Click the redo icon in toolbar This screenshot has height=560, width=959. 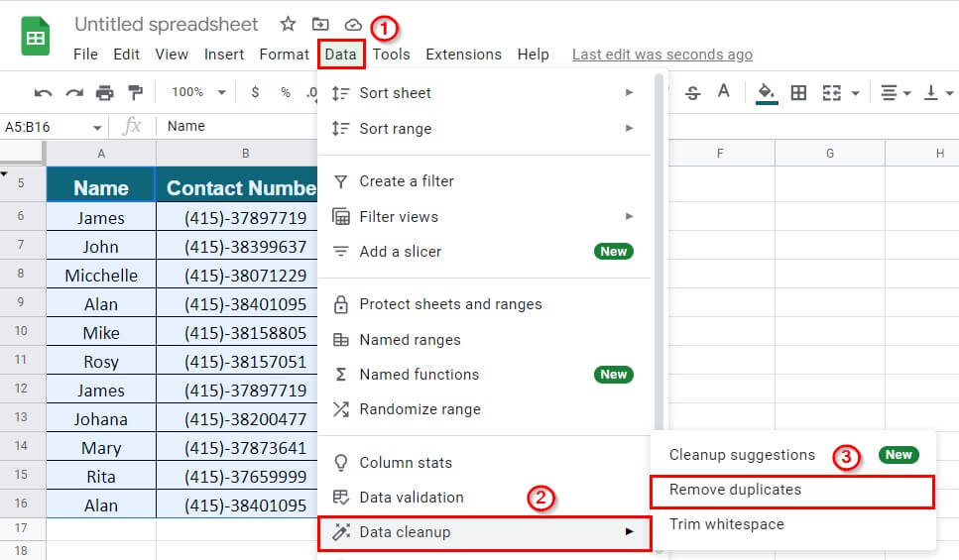coord(74,93)
